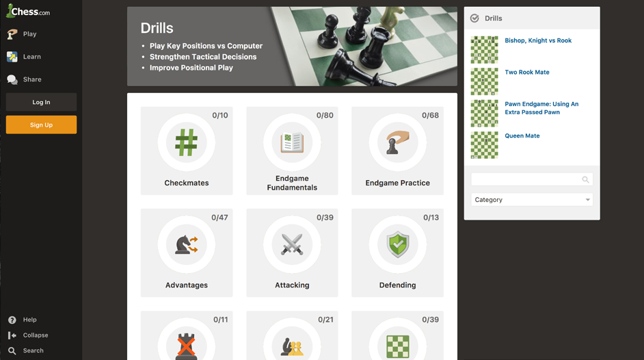Click the Bishop, Knight vs Rook board thumbnail
Viewport: 644px width, 360px height.
[x=484, y=50]
